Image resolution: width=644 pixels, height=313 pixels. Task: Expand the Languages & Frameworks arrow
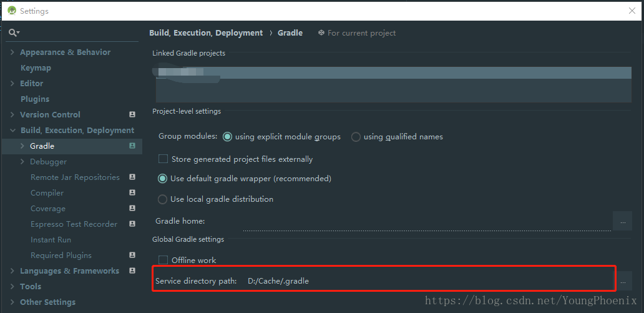pos(12,271)
